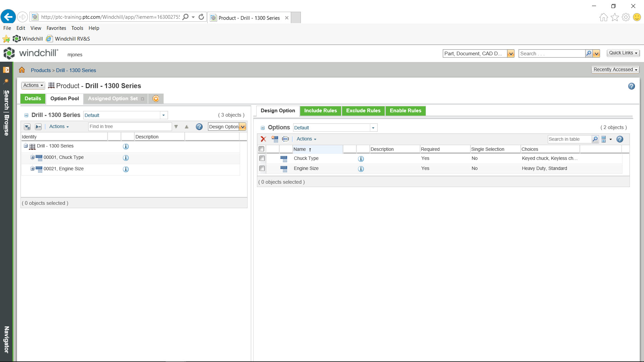Open the export list icon in Options toolbar
The height and width of the screenshot is (362, 644).
click(285, 139)
